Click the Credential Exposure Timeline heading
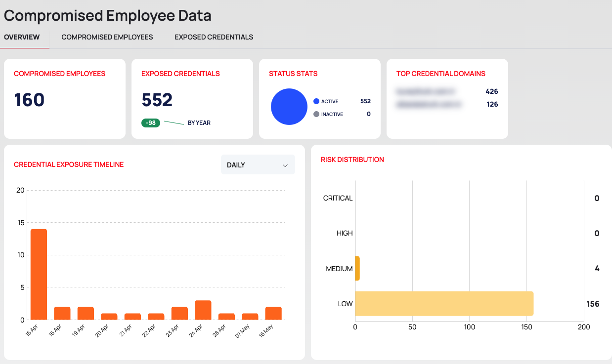612x364 pixels. point(69,164)
